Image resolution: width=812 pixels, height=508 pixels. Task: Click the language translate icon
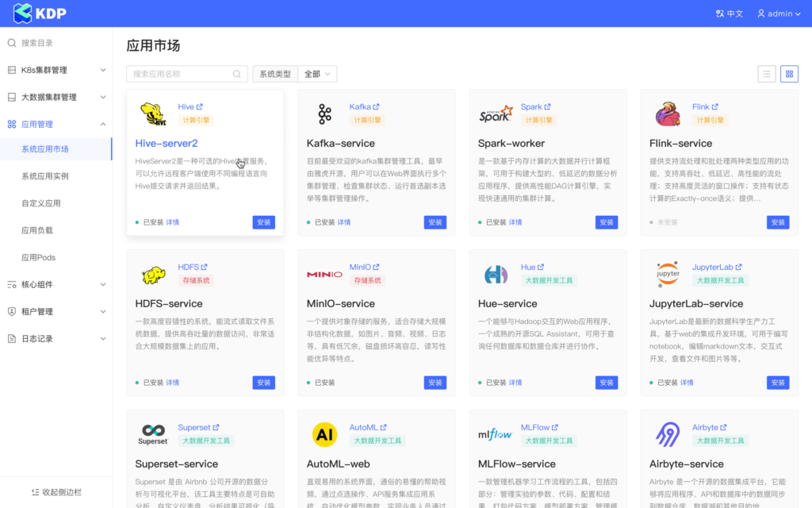click(720, 14)
